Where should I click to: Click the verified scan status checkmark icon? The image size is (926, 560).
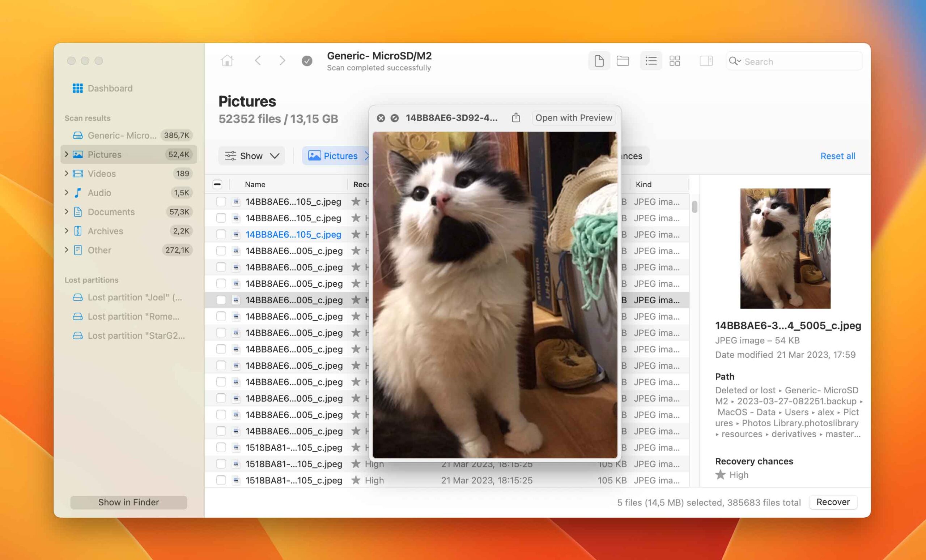pos(307,61)
